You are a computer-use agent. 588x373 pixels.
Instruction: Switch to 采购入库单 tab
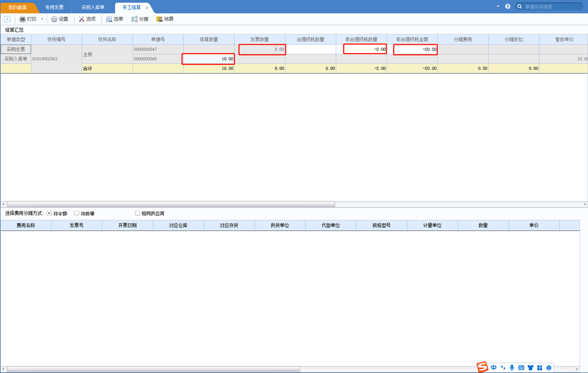pos(93,7)
